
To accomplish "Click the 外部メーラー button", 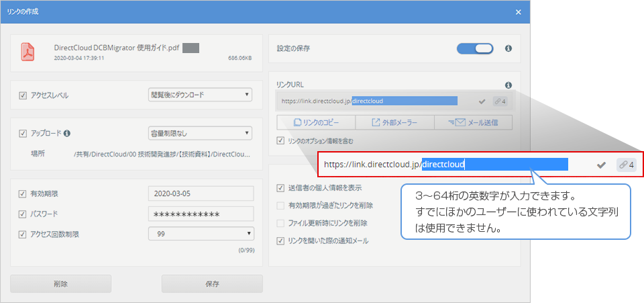I will (x=394, y=122).
